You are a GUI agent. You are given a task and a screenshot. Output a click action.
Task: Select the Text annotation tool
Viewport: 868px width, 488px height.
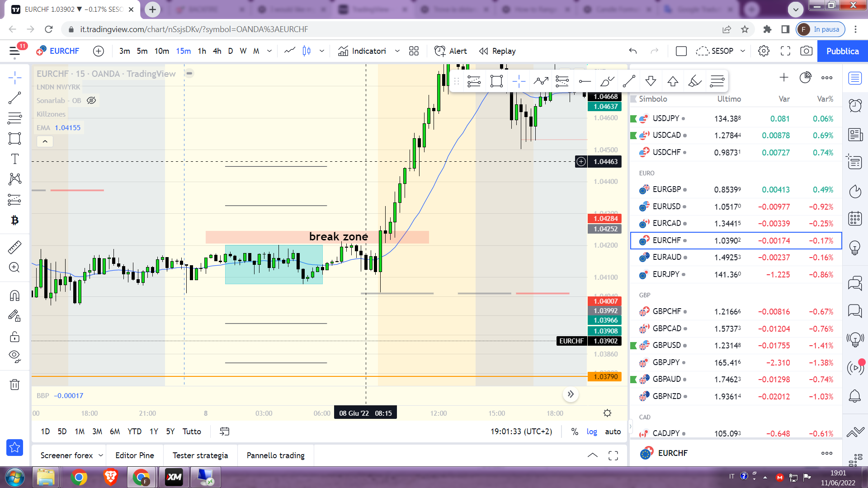pyautogui.click(x=15, y=159)
